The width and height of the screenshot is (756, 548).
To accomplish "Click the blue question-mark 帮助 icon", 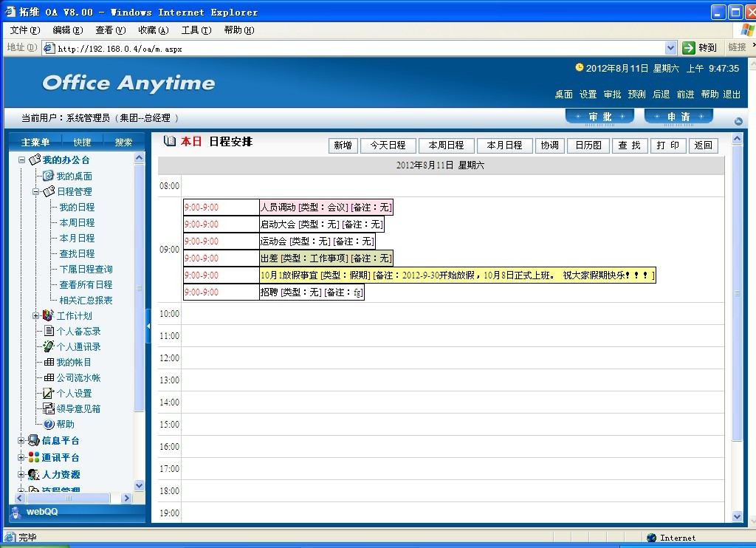I will 49,424.
